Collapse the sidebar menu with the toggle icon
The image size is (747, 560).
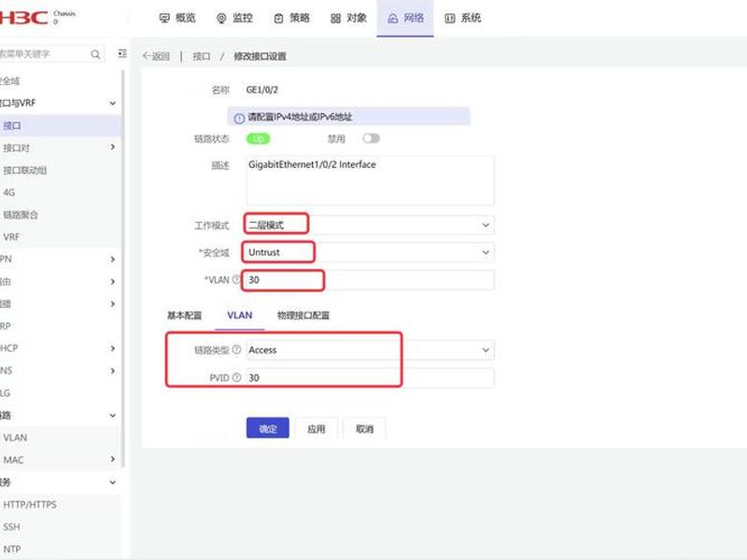[x=122, y=53]
